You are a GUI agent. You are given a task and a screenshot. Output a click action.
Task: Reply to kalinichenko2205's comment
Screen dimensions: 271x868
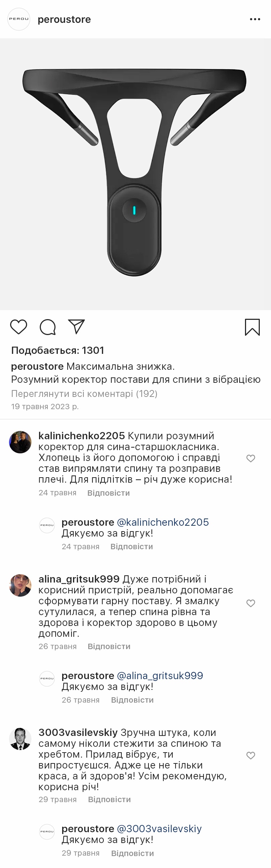tap(108, 493)
